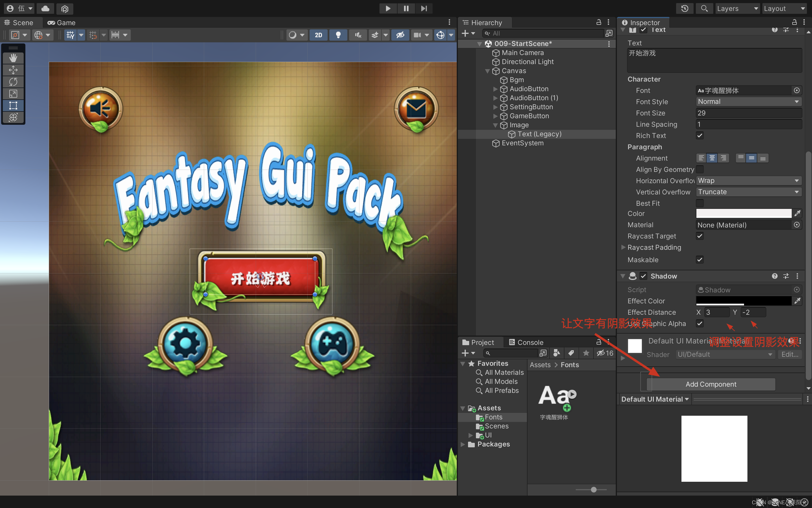This screenshot has height=508, width=812.
Task: Lock the Hierarchy panel
Action: coord(598,22)
